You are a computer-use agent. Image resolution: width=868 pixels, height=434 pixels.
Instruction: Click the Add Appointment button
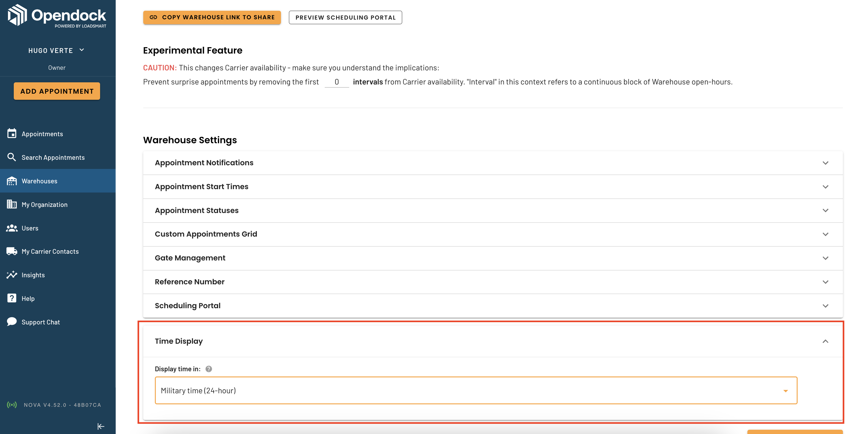[x=57, y=91]
